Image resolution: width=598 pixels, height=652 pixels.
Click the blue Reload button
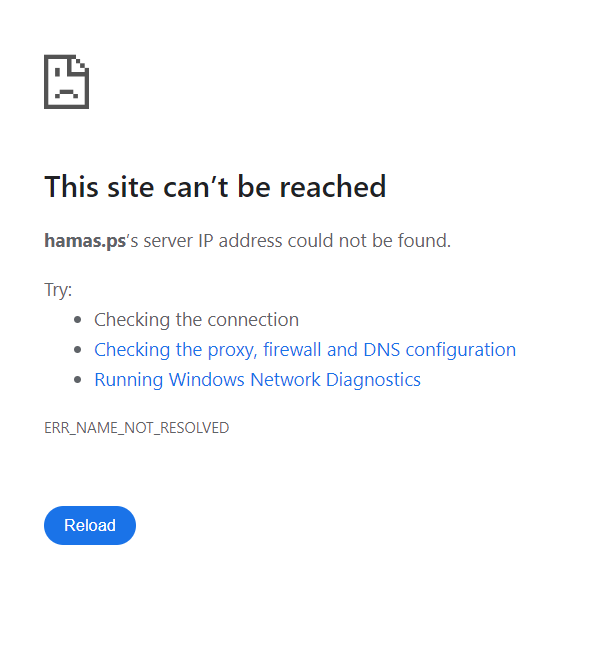(x=90, y=525)
